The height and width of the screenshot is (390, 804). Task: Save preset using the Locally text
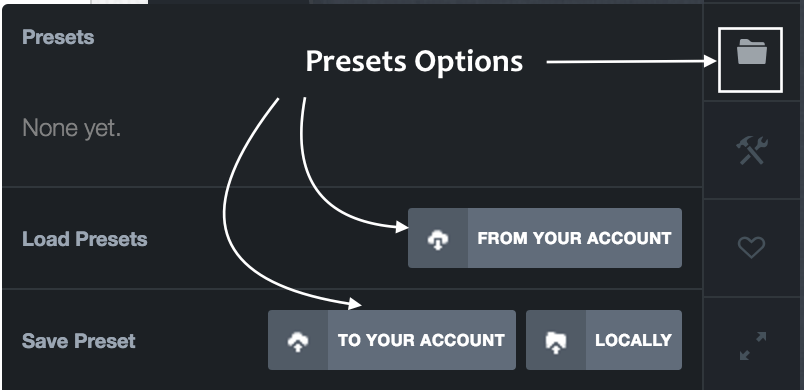(x=633, y=340)
